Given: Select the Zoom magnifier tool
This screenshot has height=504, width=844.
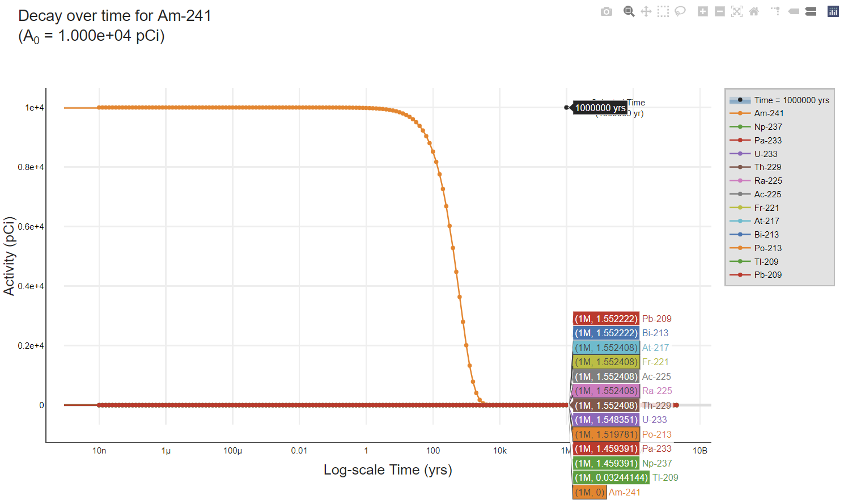Looking at the screenshot, I should [x=629, y=11].
